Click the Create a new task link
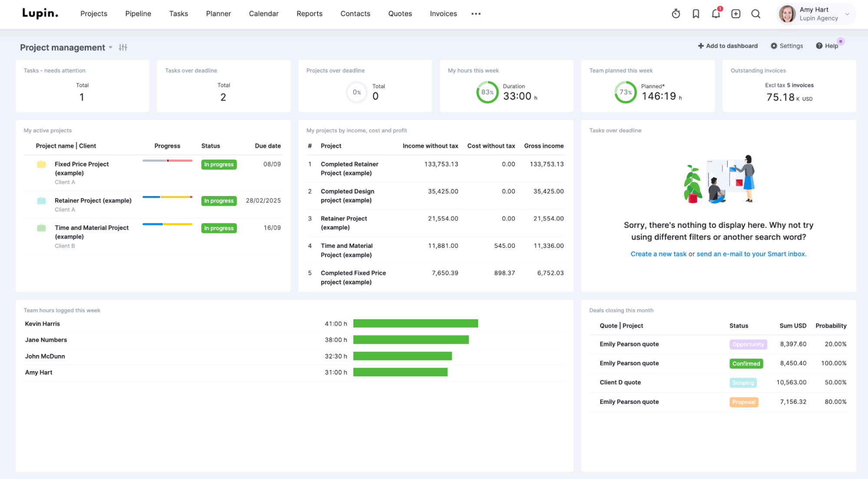Image resolution: width=868 pixels, height=479 pixels. pyautogui.click(x=658, y=254)
